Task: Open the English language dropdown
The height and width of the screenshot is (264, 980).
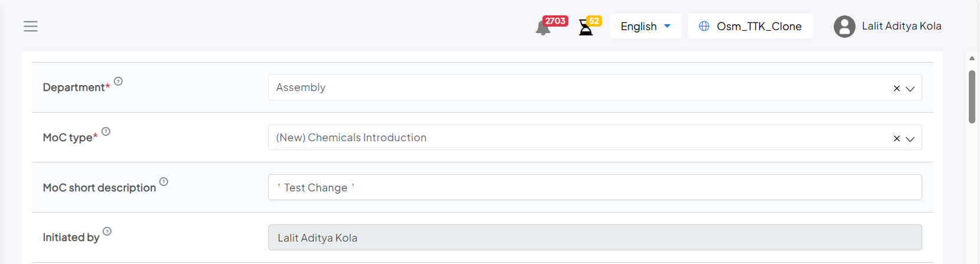Action: (645, 27)
